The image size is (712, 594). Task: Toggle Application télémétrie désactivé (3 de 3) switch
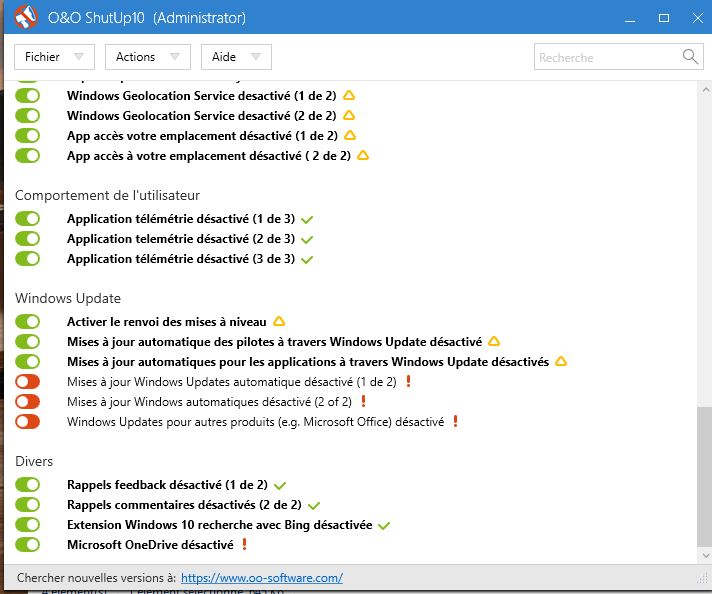[x=27, y=258]
